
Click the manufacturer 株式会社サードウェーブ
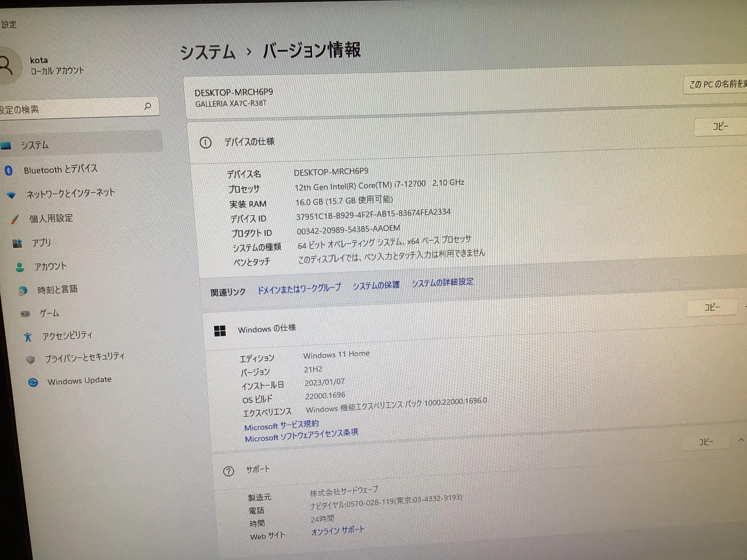coord(344,491)
